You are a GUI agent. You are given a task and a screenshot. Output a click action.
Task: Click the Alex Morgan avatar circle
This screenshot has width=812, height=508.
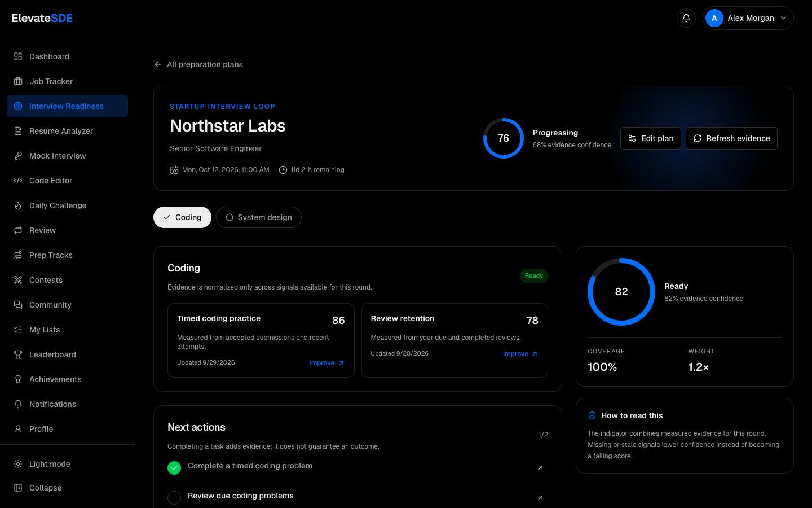(714, 18)
